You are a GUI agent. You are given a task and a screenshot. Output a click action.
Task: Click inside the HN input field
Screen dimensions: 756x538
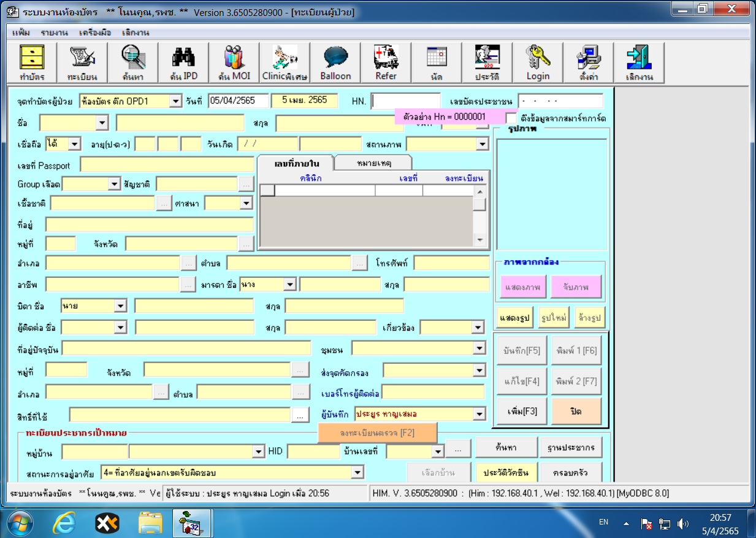pyautogui.click(x=405, y=101)
